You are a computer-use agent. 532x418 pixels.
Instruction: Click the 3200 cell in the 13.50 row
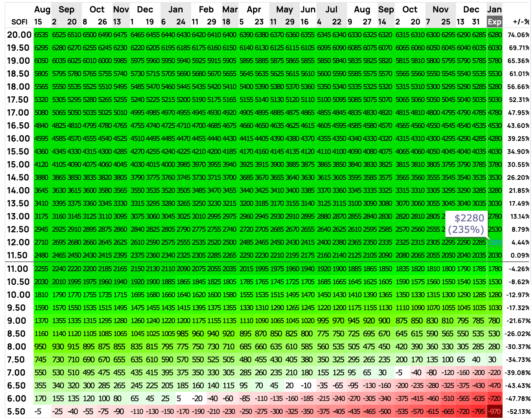[x=246, y=203]
